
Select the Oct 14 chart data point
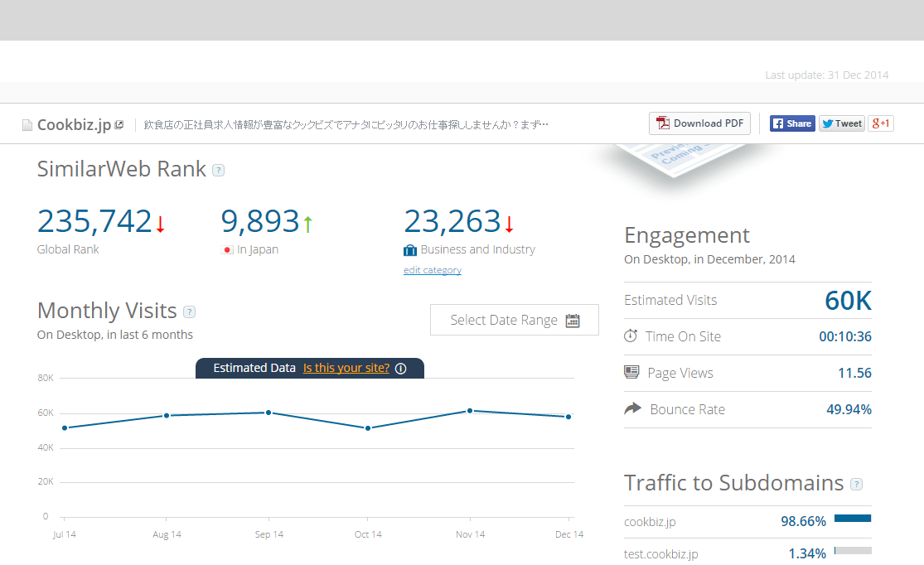pos(368,428)
